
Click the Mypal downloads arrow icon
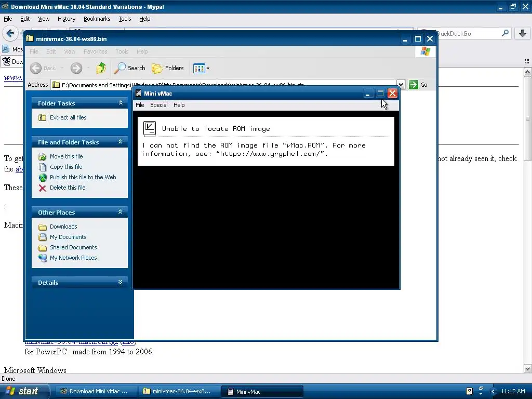point(523,33)
